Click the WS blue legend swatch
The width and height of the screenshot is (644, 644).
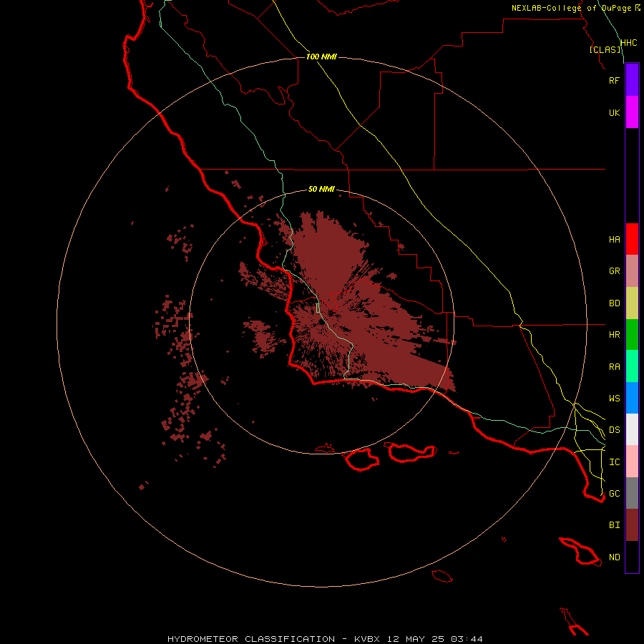(632, 398)
